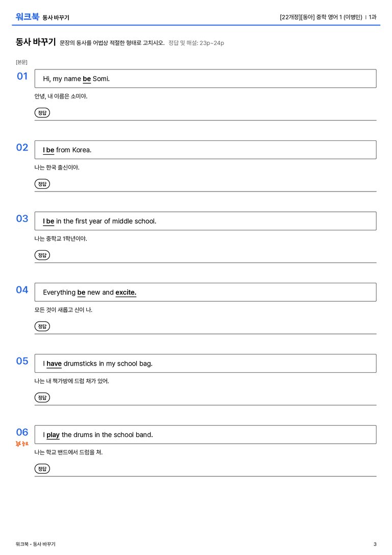Click the answer reference '정답 및 해설: 23p~24p'
The height and width of the screenshot is (555, 392).
pyautogui.click(x=196, y=43)
